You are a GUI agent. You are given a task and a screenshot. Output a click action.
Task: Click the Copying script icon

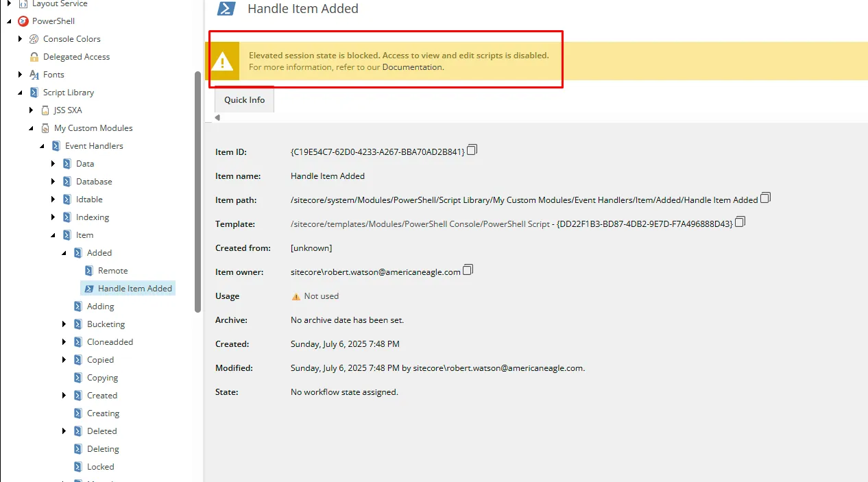78,378
